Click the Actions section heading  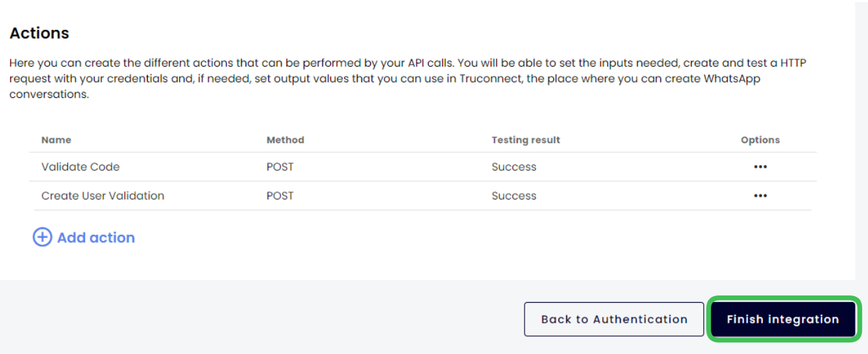pos(39,33)
